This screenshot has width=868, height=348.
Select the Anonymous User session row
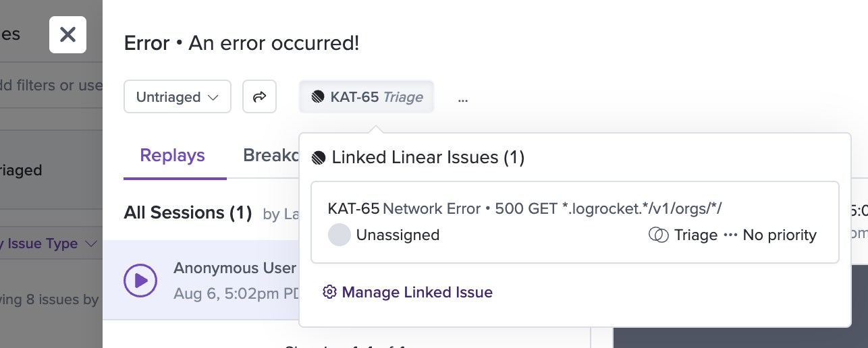[x=201, y=280]
